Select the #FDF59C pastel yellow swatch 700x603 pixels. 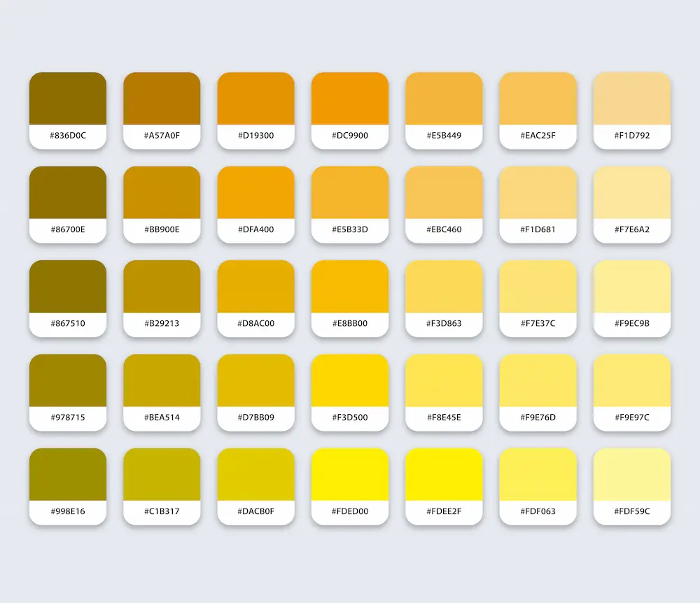coord(631,474)
